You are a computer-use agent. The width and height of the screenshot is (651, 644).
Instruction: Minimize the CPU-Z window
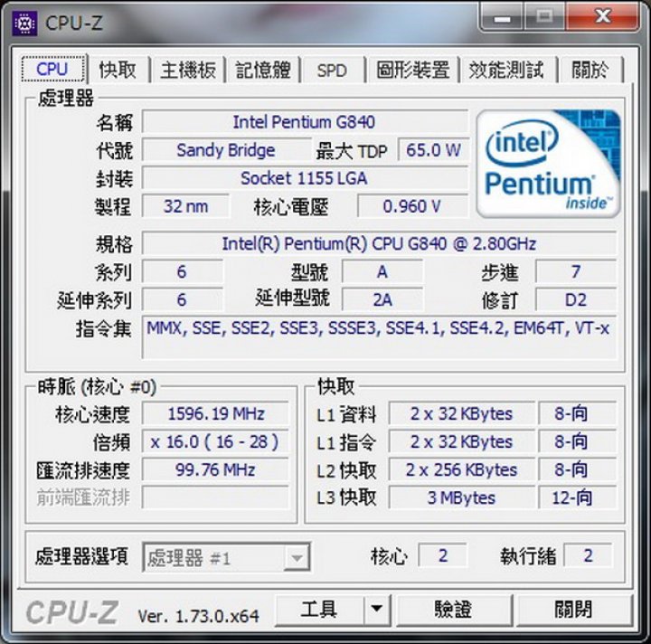coord(502,17)
